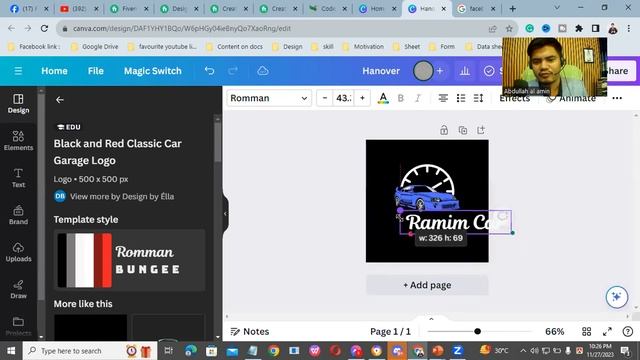Toggle bulleted list formatting
This screenshot has height=360, width=640.
(461, 98)
